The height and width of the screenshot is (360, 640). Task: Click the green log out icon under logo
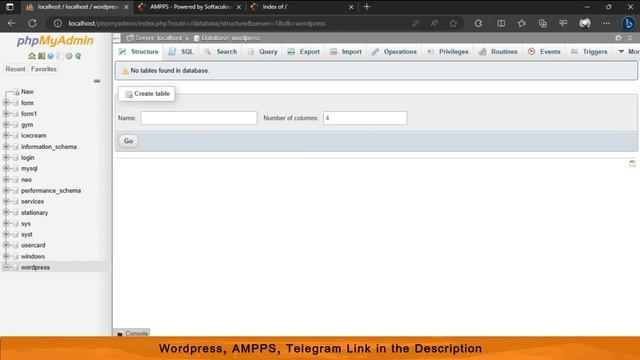(x=41, y=56)
